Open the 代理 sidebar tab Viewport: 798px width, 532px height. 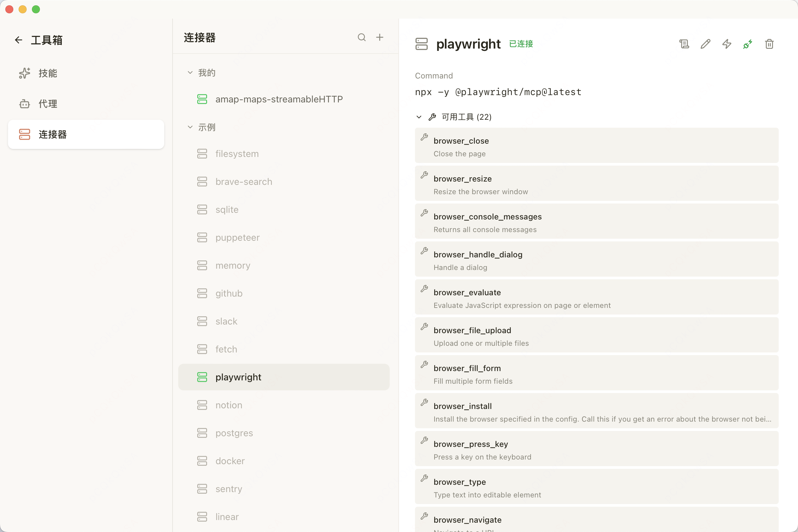(x=48, y=104)
